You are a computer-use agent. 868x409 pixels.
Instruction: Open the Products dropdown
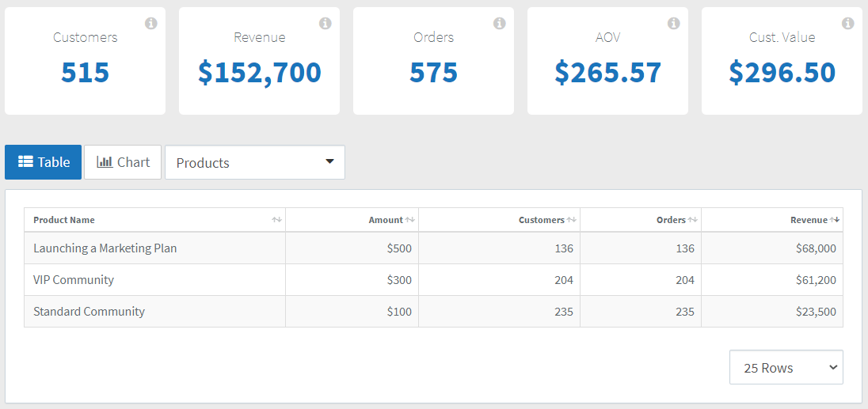pos(255,162)
